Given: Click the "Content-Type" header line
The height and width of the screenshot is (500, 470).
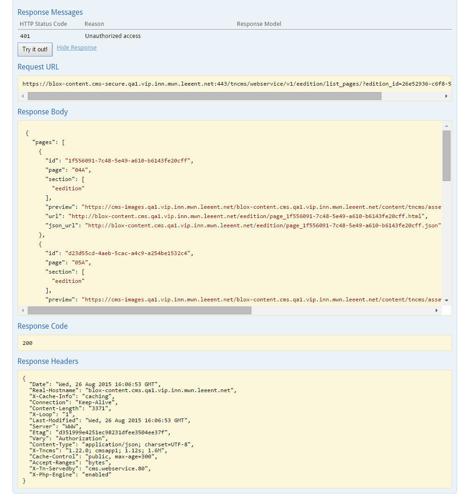Looking at the screenshot, I should [111, 445].
